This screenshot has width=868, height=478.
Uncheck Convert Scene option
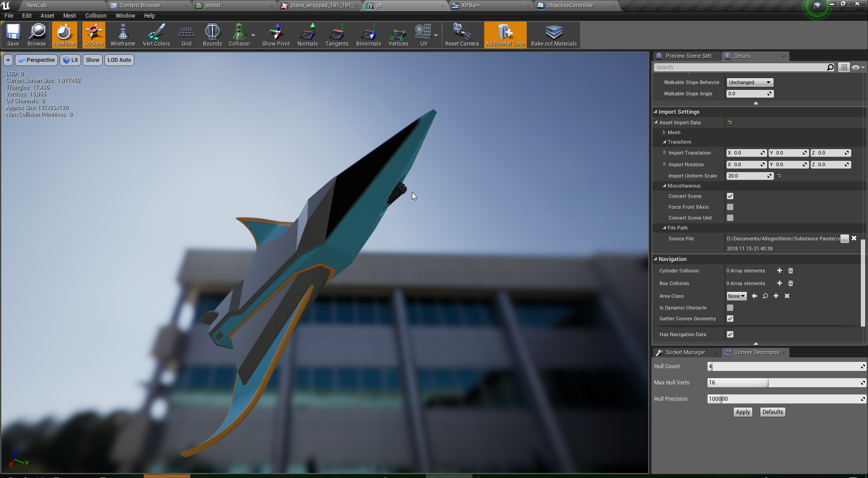(730, 196)
